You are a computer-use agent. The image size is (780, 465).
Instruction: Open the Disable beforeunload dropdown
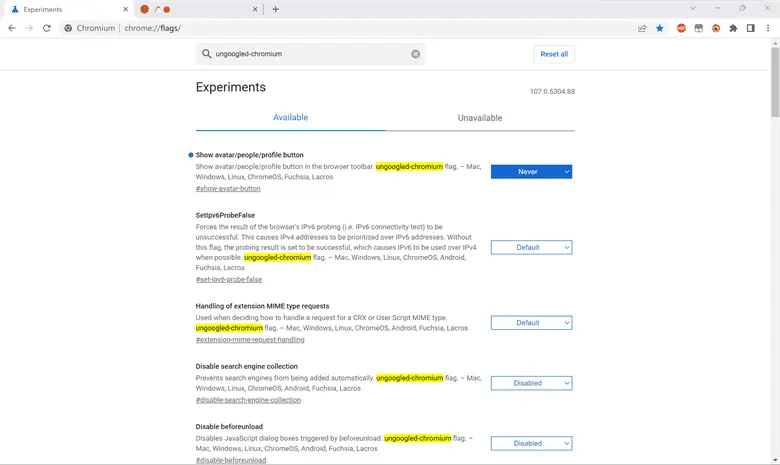531,443
